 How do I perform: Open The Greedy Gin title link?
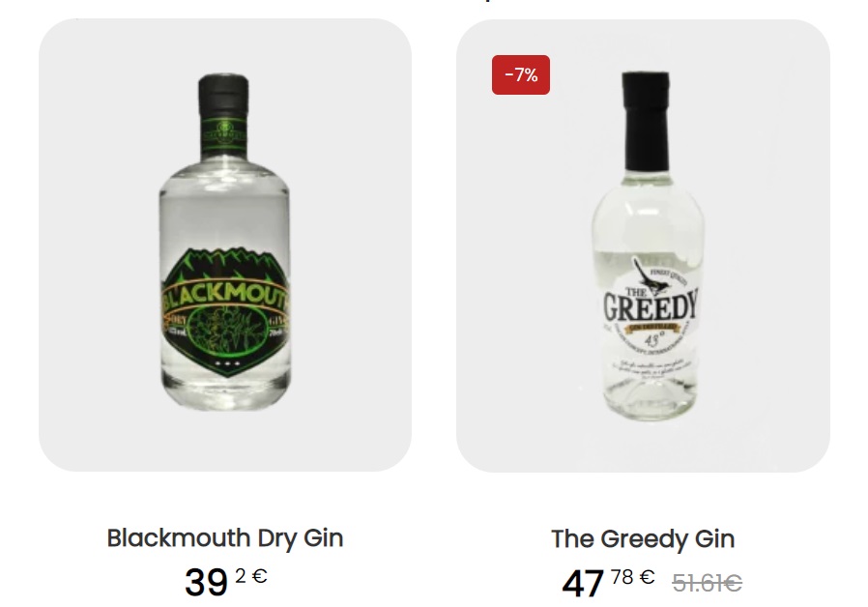(x=643, y=539)
